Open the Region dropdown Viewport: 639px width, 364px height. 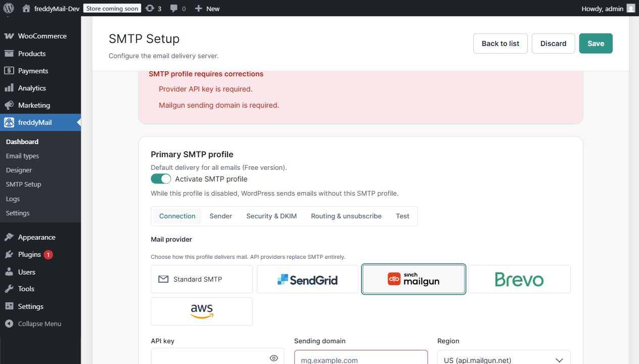(504, 357)
